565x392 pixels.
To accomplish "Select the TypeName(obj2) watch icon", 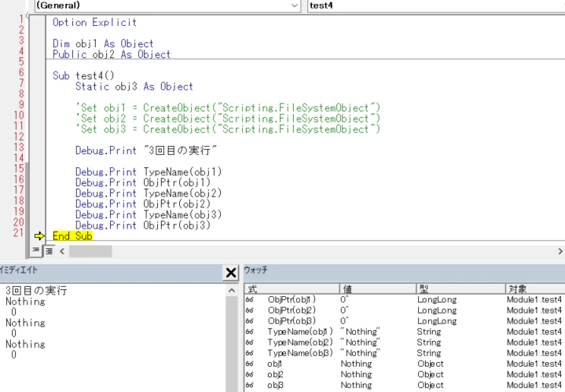I will 249,343.
